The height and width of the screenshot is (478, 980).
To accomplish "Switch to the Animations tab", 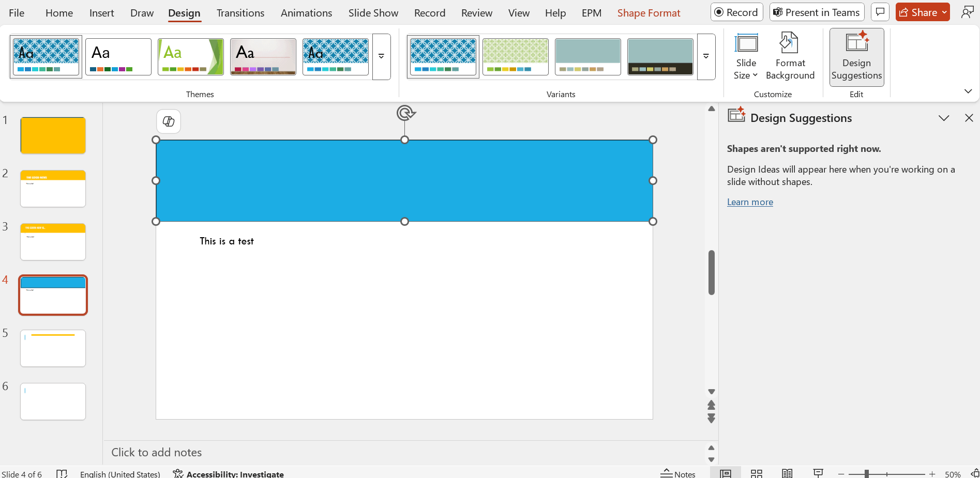I will [306, 12].
